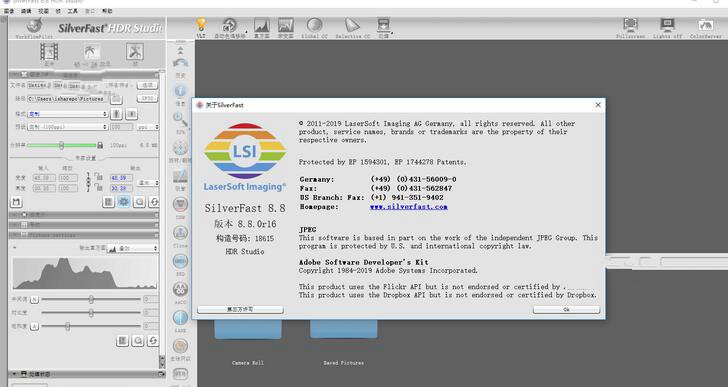Collapse the vertical toolbar double arrow
The width and height of the screenshot is (728, 387).
tap(180, 49)
